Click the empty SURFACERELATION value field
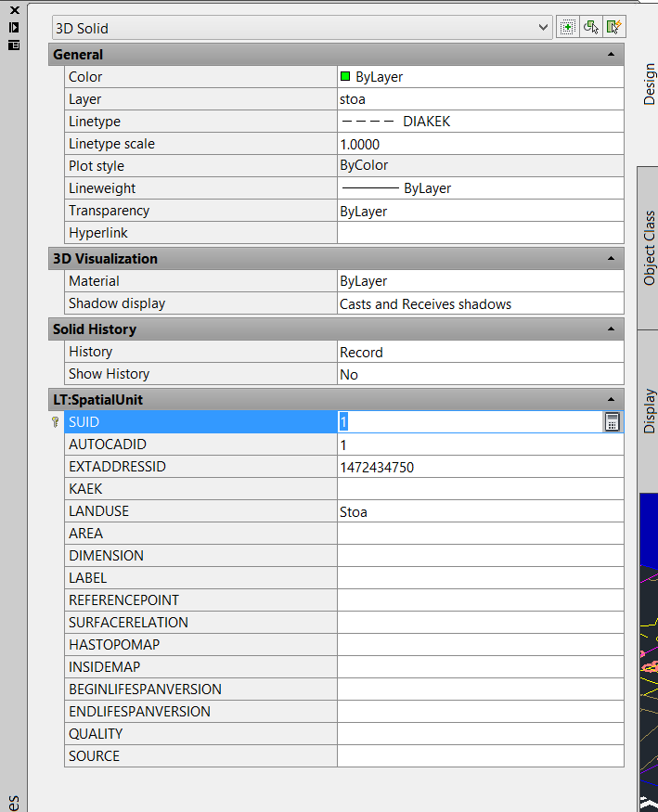 click(481, 623)
